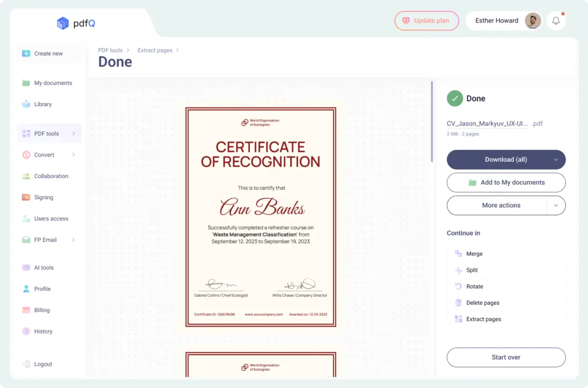The height and width of the screenshot is (388, 588).
Task: Expand the PDF tools submenu arrow
Action: (73, 134)
